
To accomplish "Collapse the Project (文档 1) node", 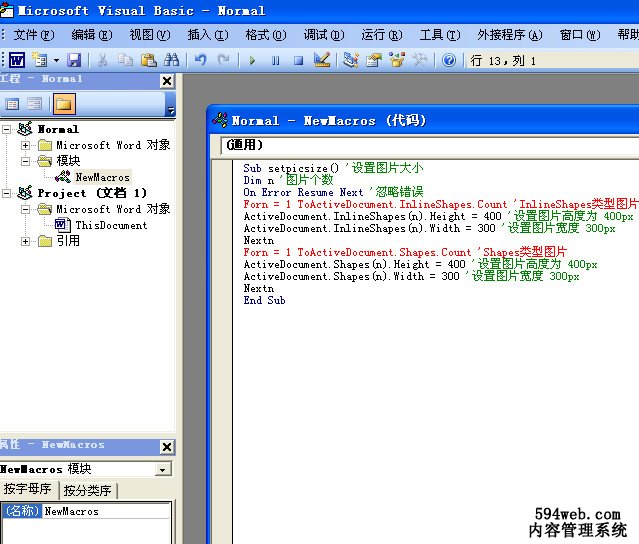I will [x=6, y=193].
